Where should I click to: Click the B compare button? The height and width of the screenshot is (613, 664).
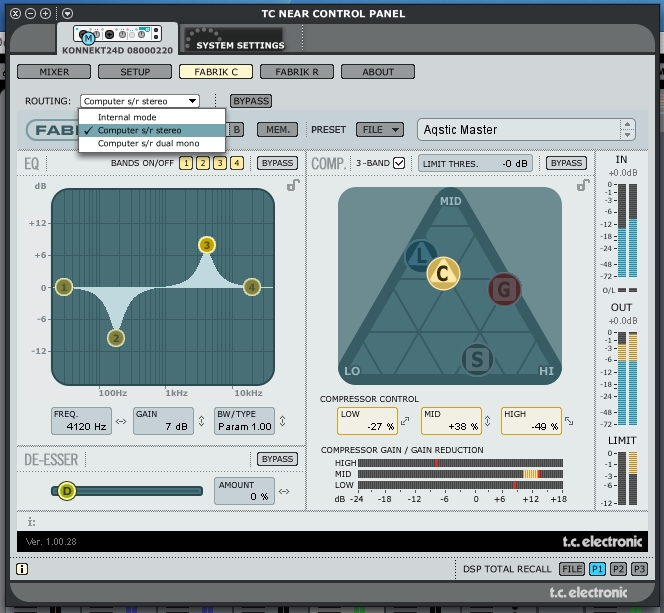[237, 130]
